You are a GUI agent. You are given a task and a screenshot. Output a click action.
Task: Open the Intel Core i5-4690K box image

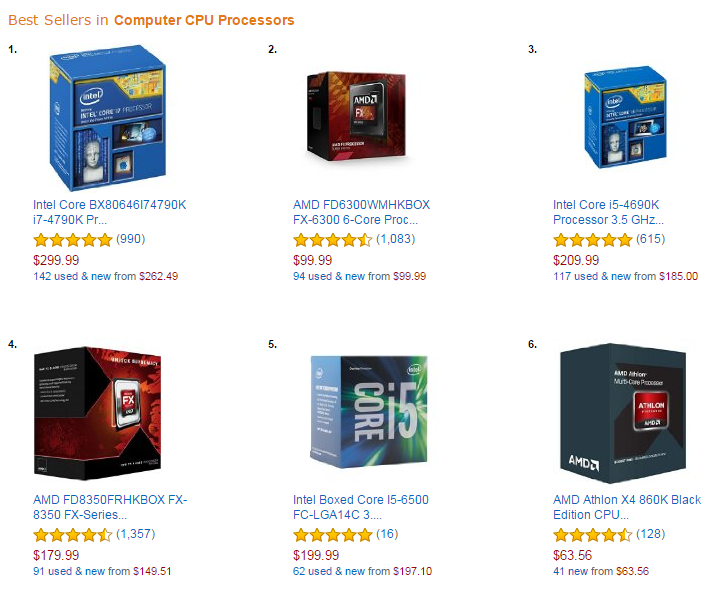coord(625,117)
